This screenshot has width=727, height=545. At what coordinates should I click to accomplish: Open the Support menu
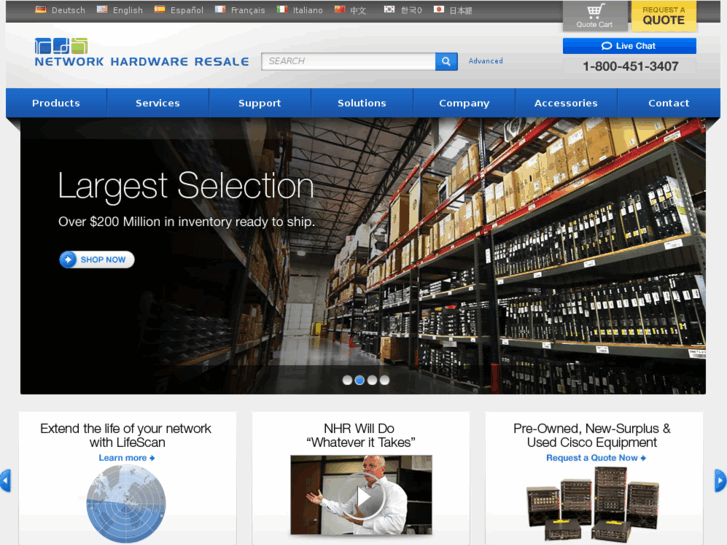pyautogui.click(x=260, y=103)
